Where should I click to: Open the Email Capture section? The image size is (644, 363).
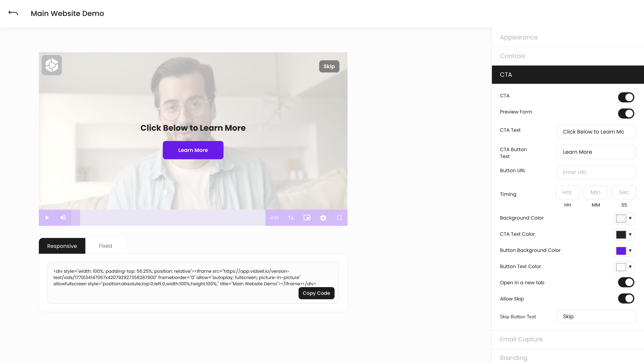(x=521, y=339)
